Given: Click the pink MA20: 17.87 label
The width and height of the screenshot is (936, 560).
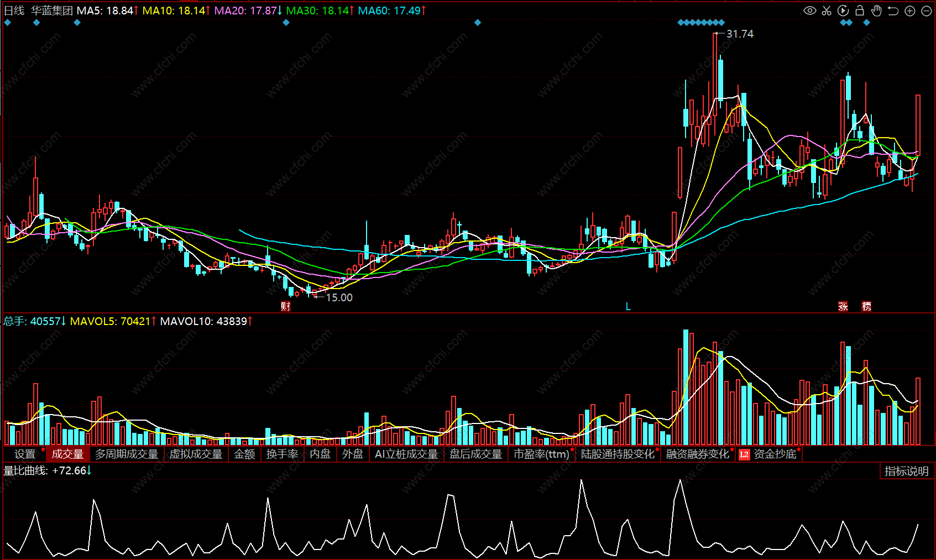Looking at the screenshot, I should click(x=248, y=11).
